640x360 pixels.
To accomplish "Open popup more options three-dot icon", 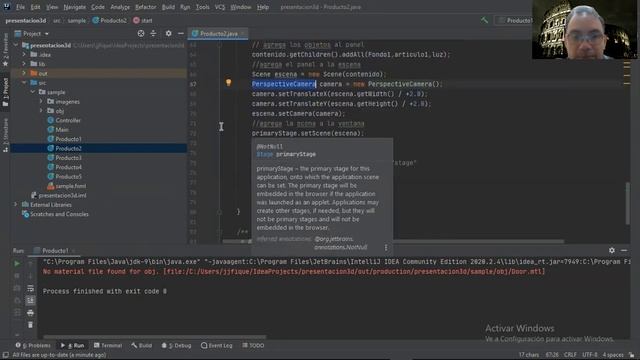I will 386,247.
